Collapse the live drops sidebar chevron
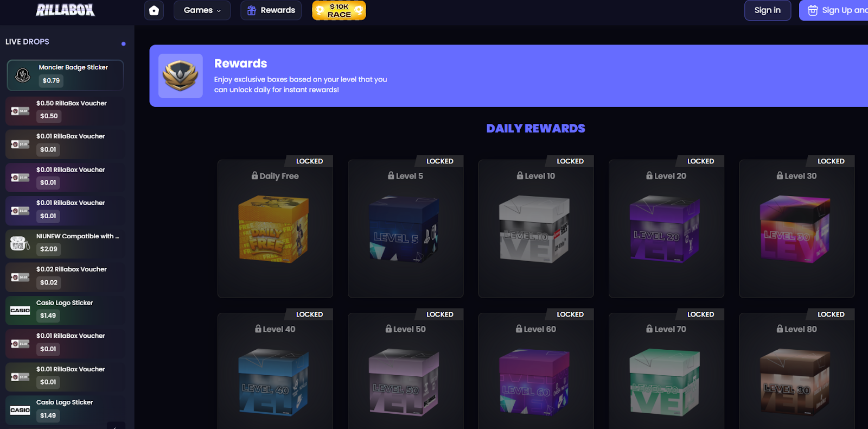This screenshot has width=868, height=429. (x=116, y=426)
